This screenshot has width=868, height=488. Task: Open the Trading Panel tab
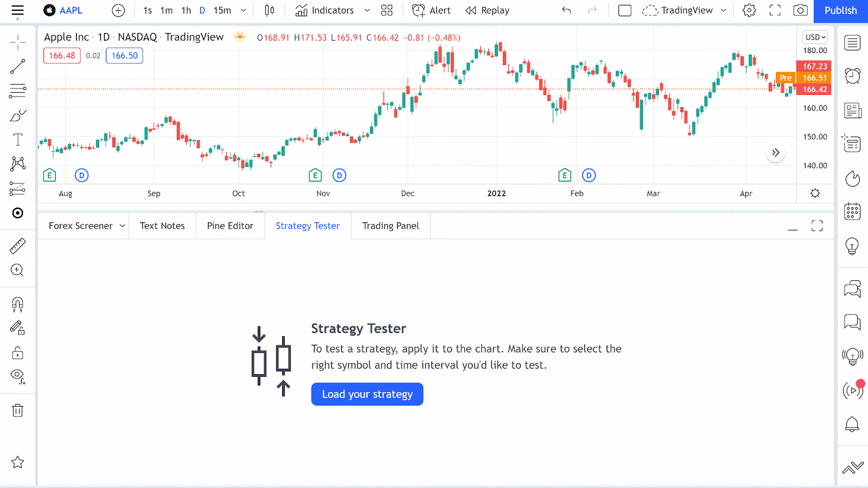pos(391,226)
